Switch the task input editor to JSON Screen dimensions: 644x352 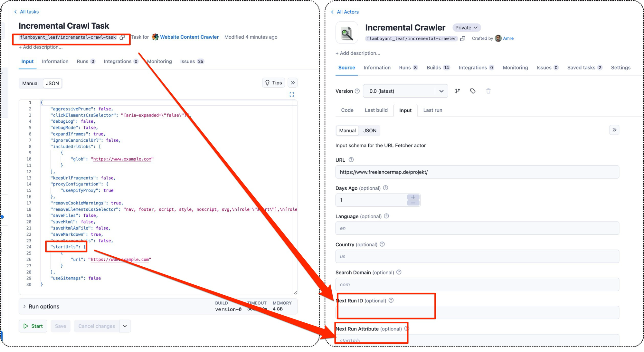52,83
